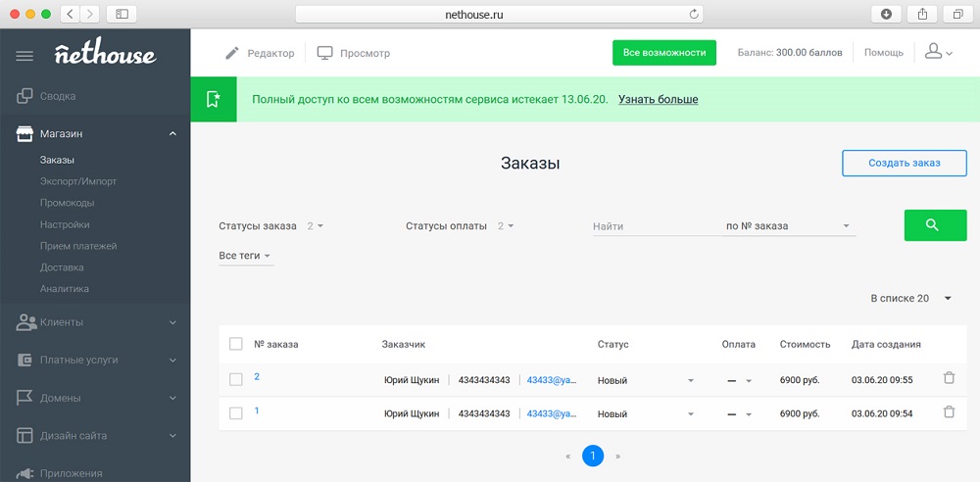Click the Редактор pencil icon
This screenshot has width=980, height=482.
[x=232, y=53]
